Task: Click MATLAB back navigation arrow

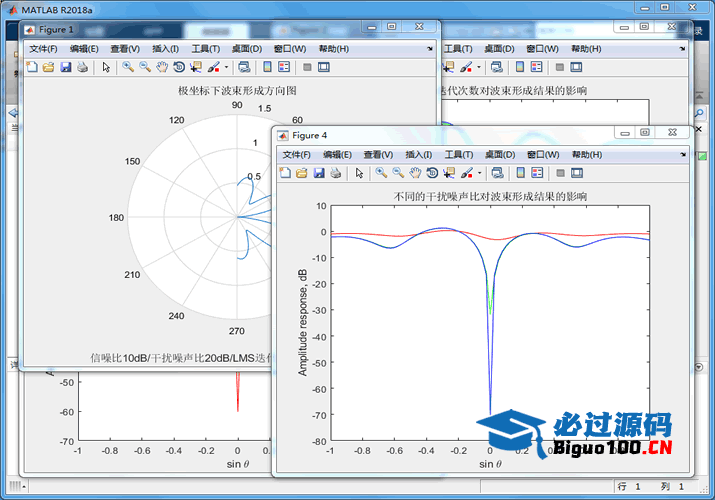Action: click(13, 113)
